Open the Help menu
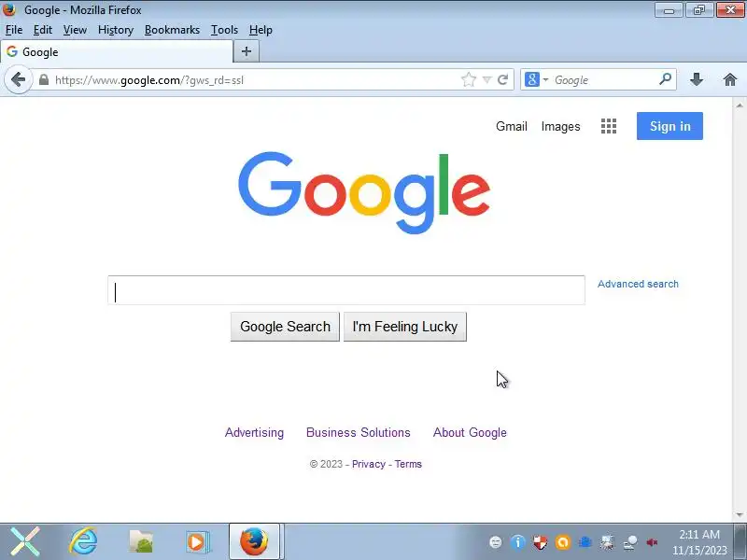The height and width of the screenshot is (560, 747). coord(261,30)
